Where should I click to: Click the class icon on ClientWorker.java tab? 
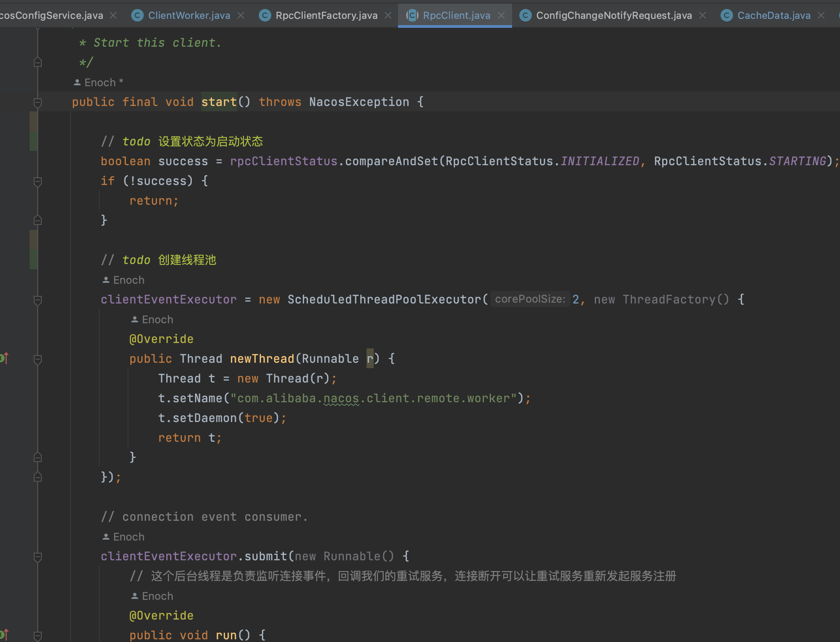tap(137, 15)
